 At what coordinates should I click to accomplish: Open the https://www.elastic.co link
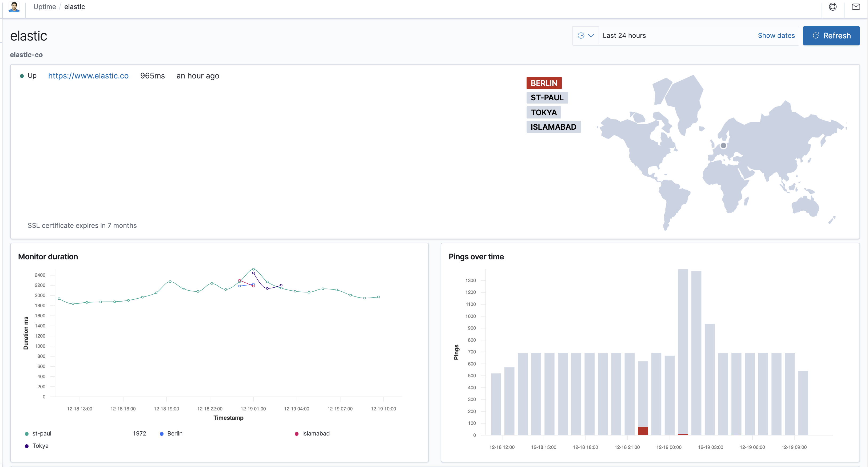click(x=88, y=76)
